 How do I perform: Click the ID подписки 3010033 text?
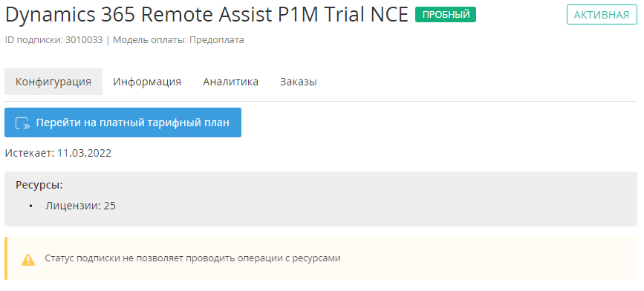[x=53, y=40]
